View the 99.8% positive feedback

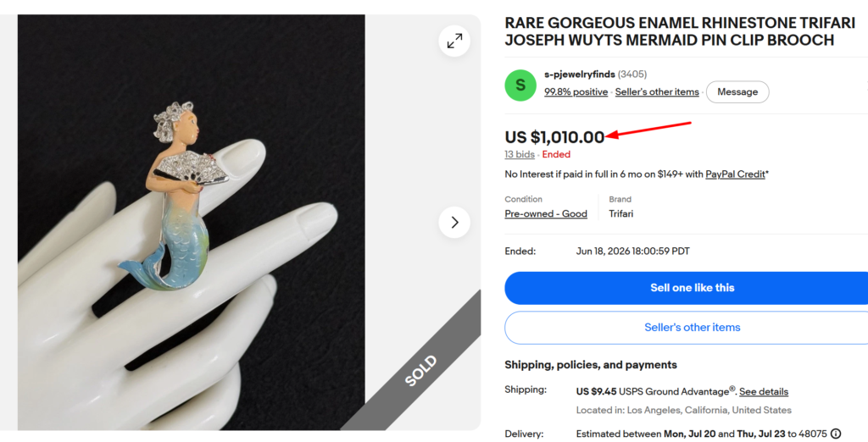pos(576,91)
